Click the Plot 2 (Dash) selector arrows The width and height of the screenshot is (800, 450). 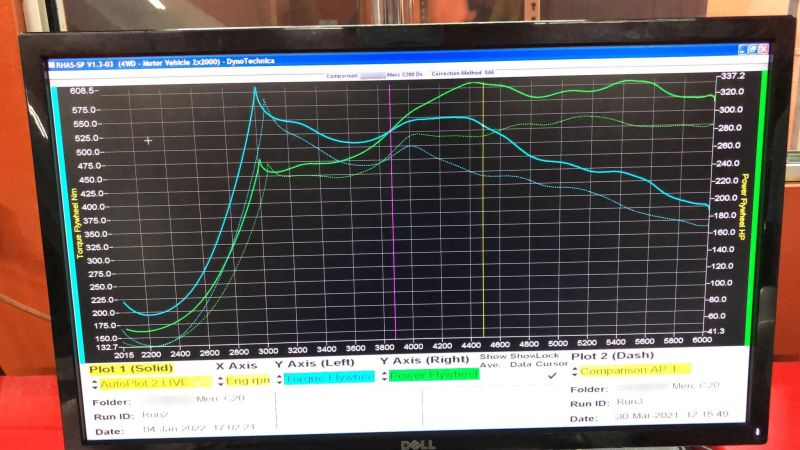pos(575,371)
